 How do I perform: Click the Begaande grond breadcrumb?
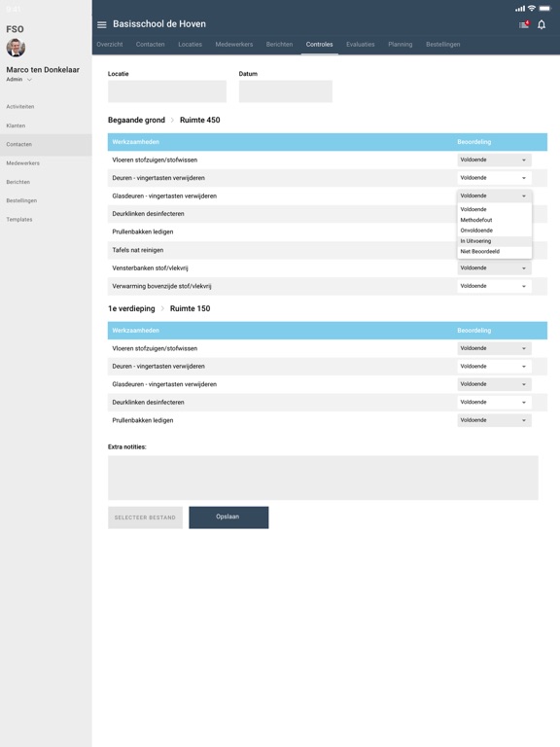point(137,120)
